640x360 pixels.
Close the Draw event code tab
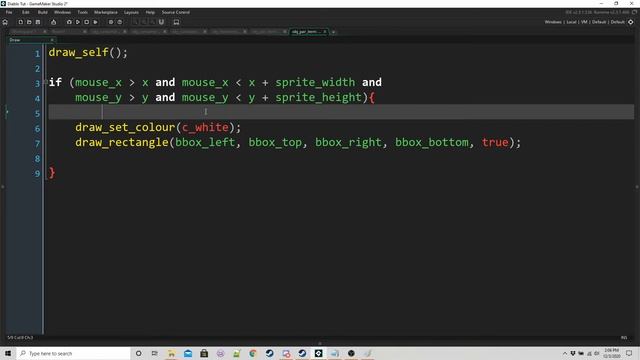point(52,40)
